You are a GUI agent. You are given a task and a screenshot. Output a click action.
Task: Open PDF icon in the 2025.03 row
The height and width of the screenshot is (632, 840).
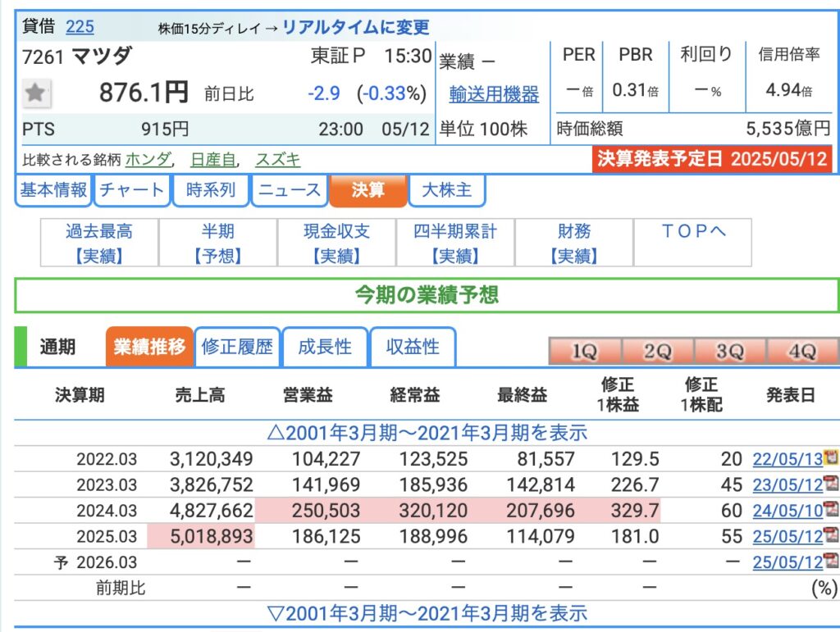point(832,534)
